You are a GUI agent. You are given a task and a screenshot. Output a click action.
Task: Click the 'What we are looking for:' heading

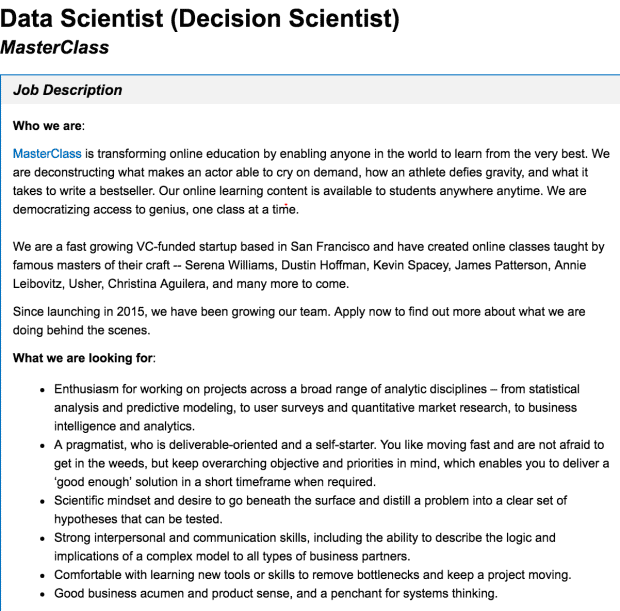84,358
